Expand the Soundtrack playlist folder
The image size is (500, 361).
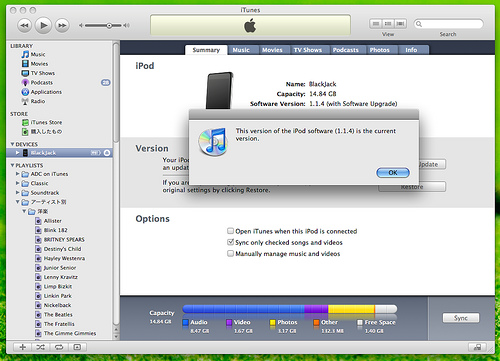(17, 192)
